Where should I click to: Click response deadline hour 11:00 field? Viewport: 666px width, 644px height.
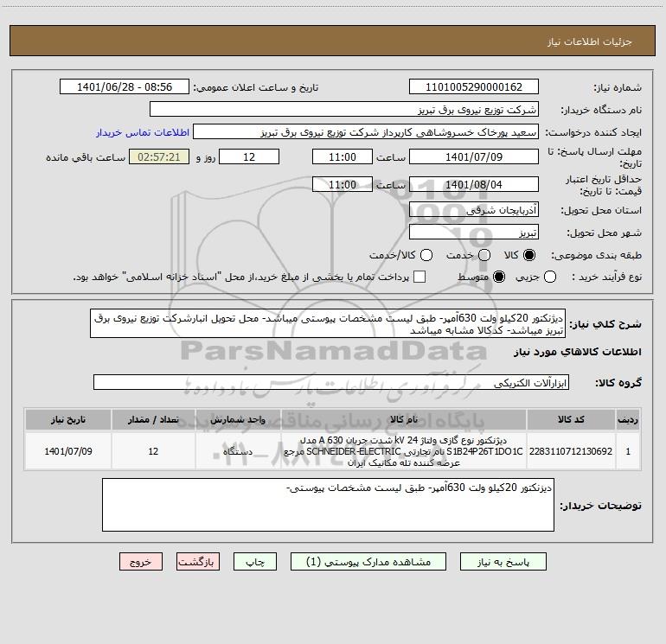(x=343, y=156)
